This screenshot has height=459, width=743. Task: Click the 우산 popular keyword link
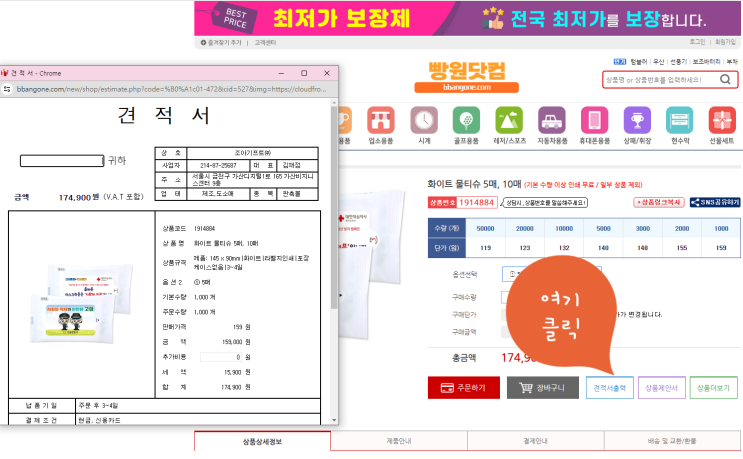coord(659,62)
